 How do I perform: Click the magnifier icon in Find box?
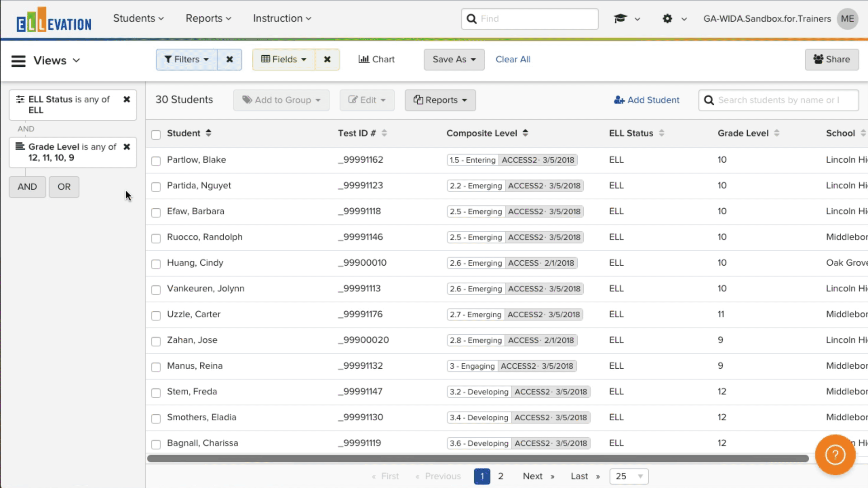472,19
